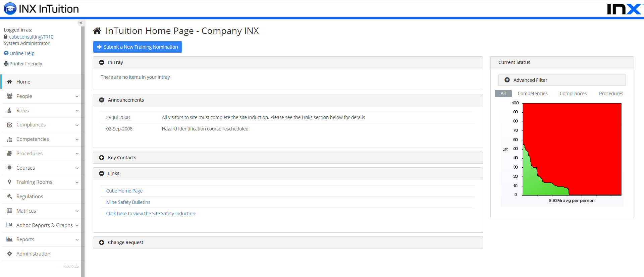Open the Administration menu item

click(41, 254)
